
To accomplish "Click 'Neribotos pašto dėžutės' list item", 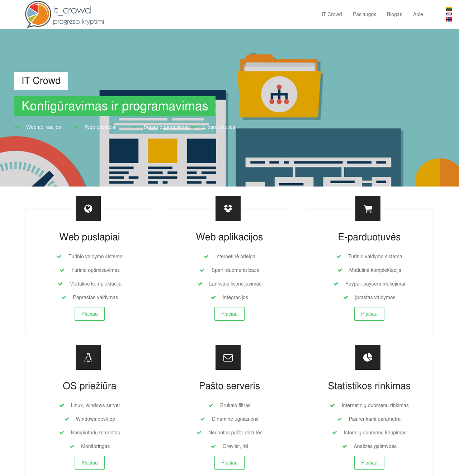I will (x=235, y=433).
